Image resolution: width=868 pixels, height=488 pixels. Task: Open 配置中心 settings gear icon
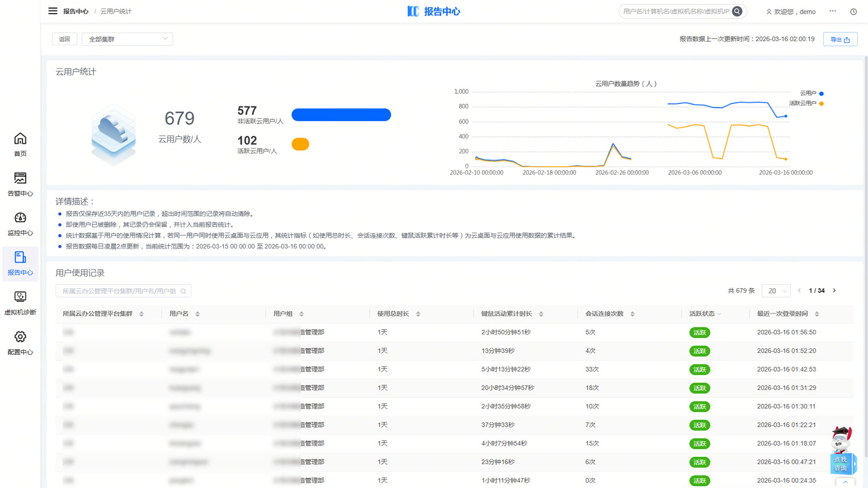pyautogui.click(x=20, y=337)
